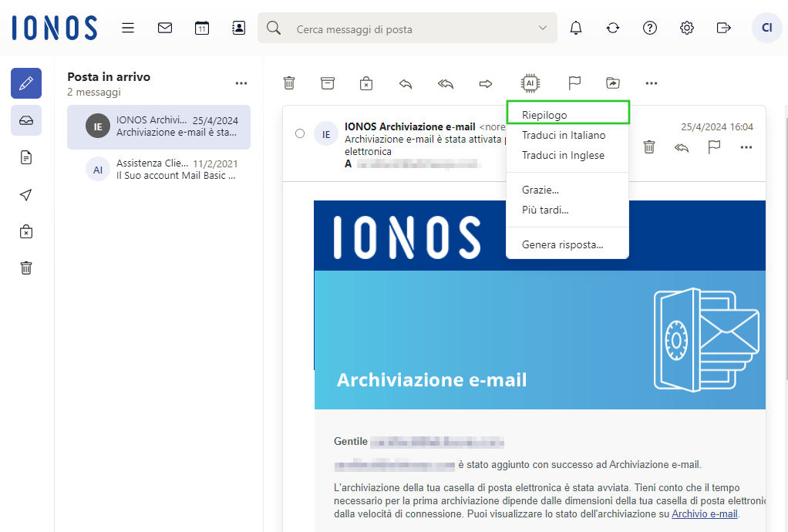
Task: Open the settings gear icon
Action: pos(686,28)
